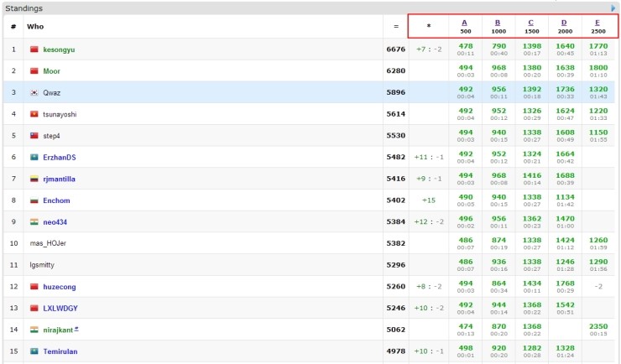Click India flag next to nirajkant

click(34, 330)
